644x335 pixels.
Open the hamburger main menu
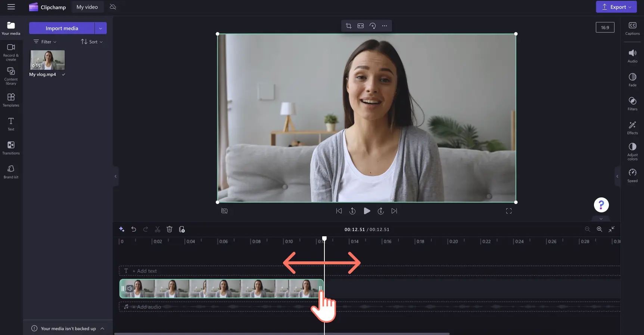[11, 7]
